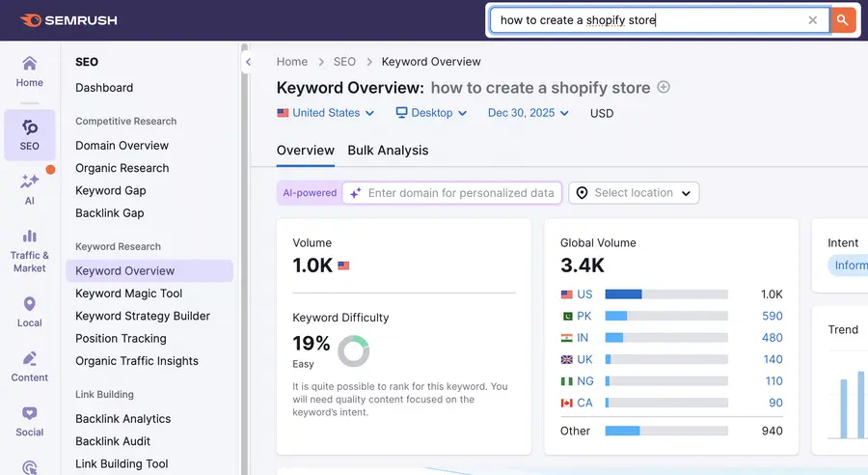Click the orange search magnifier button
Viewport: 868px width, 475px height.
coord(843,20)
